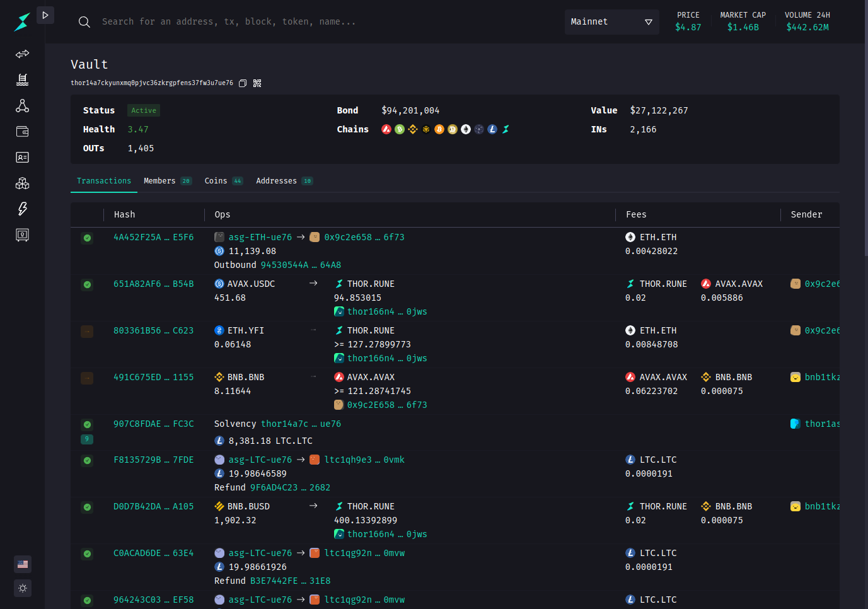868x609 pixels.
Task: Switch to the Transactions tab
Action: (104, 181)
